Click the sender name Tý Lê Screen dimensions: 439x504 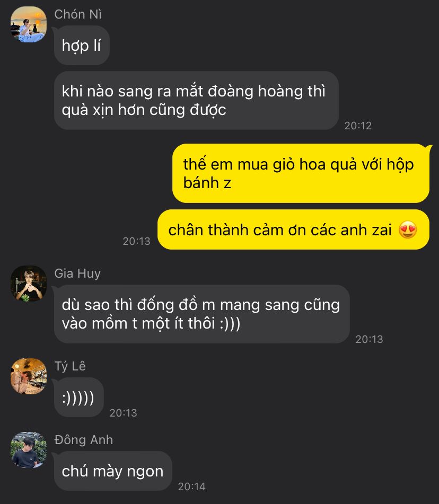(70, 366)
